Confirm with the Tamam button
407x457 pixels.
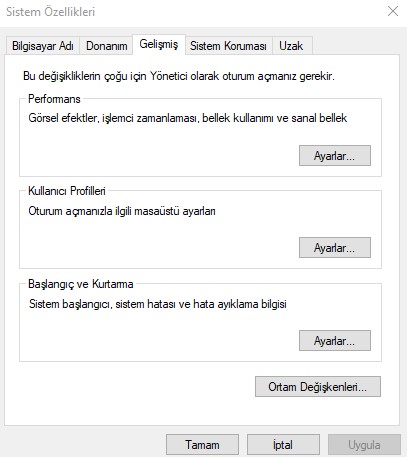(x=202, y=445)
